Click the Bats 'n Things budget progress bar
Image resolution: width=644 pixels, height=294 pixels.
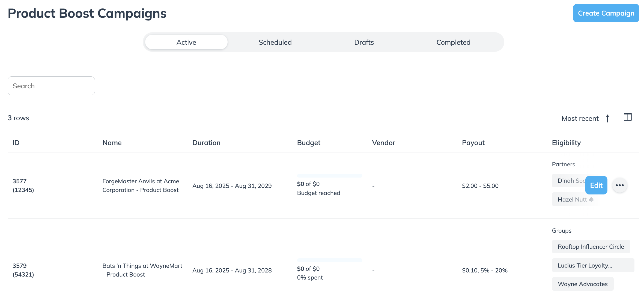330,260
